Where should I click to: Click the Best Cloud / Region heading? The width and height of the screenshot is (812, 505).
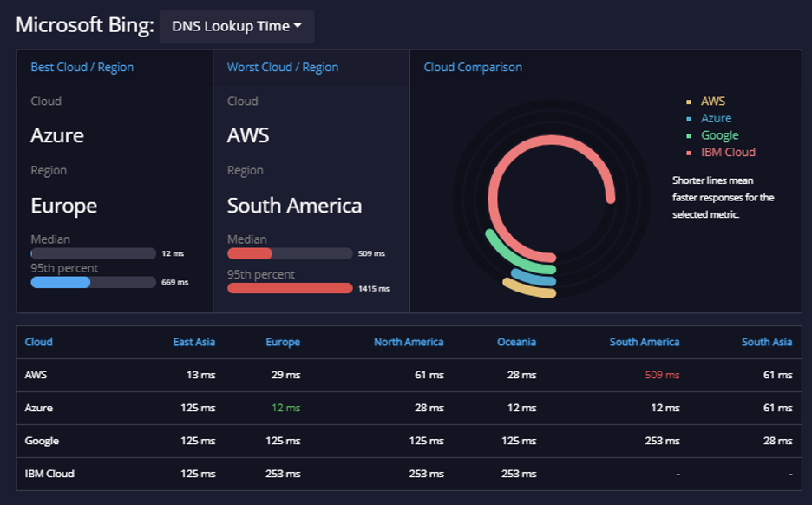coord(82,68)
